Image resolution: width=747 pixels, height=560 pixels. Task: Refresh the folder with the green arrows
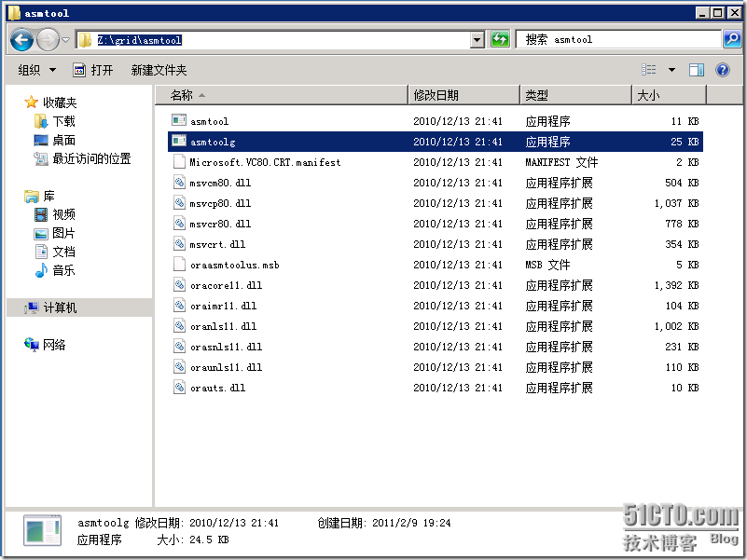[500, 39]
